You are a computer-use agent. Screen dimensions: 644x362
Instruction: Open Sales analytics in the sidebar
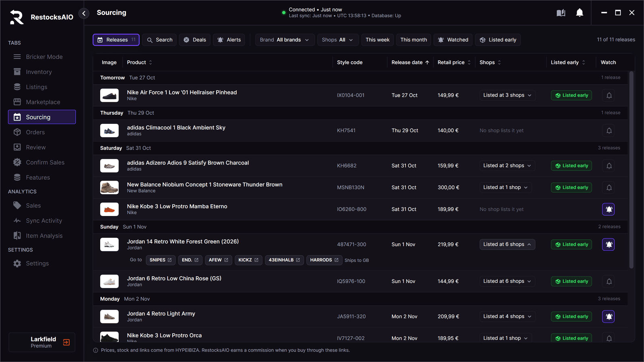[x=42, y=206]
